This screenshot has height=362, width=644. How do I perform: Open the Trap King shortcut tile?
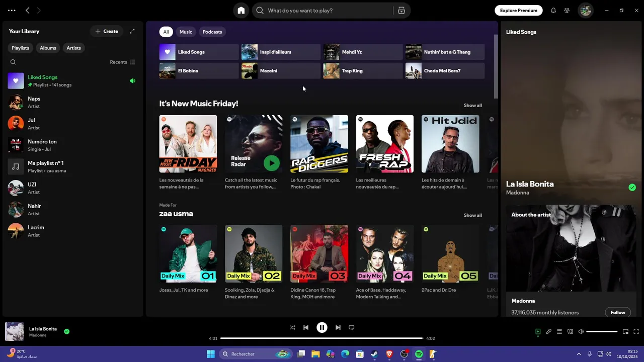[363, 71]
